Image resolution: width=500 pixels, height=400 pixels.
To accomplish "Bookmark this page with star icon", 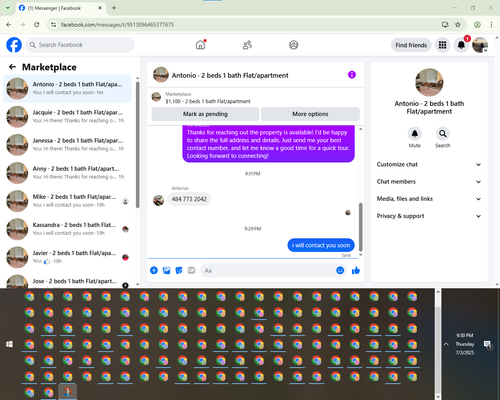I will click(x=458, y=24).
